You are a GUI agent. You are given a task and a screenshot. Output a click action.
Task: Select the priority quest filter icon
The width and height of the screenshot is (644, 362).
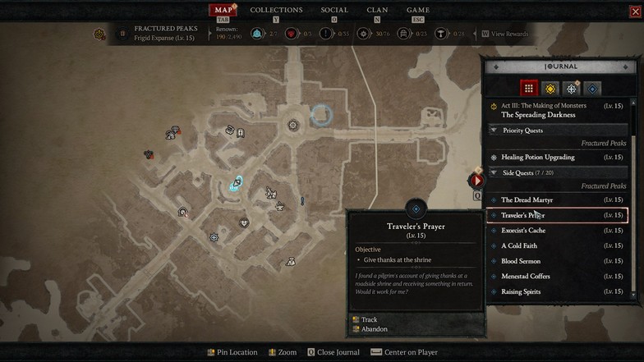(x=572, y=89)
